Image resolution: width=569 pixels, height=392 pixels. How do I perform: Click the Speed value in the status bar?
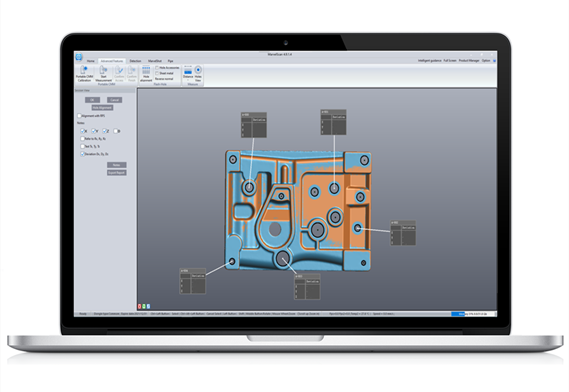pyautogui.click(x=384, y=314)
